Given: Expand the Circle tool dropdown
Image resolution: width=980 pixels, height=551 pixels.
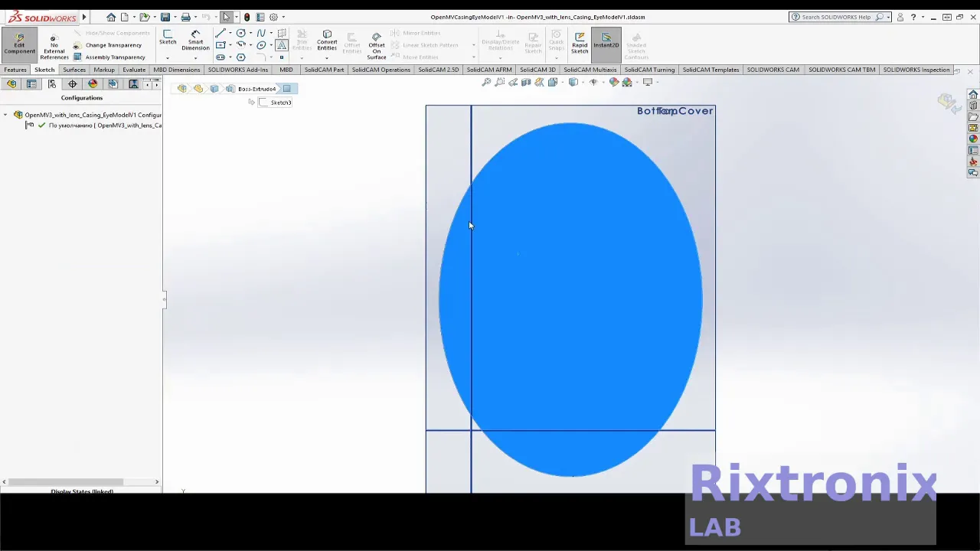Looking at the screenshot, I should 250,33.
